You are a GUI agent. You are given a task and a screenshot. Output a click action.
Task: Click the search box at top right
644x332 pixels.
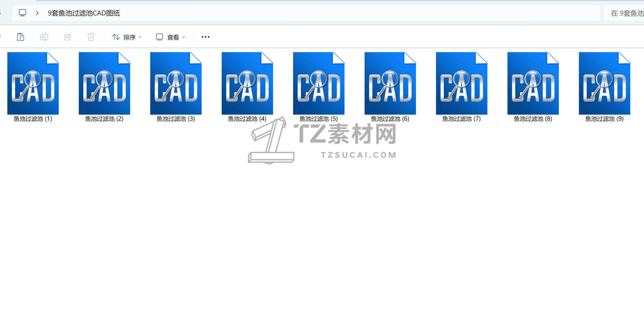coord(625,13)
